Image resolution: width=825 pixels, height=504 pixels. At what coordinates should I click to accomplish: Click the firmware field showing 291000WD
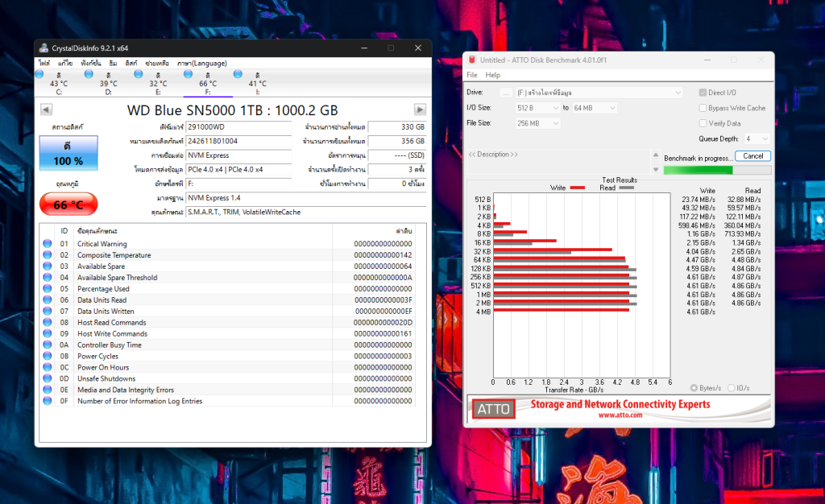click(238, 127)
